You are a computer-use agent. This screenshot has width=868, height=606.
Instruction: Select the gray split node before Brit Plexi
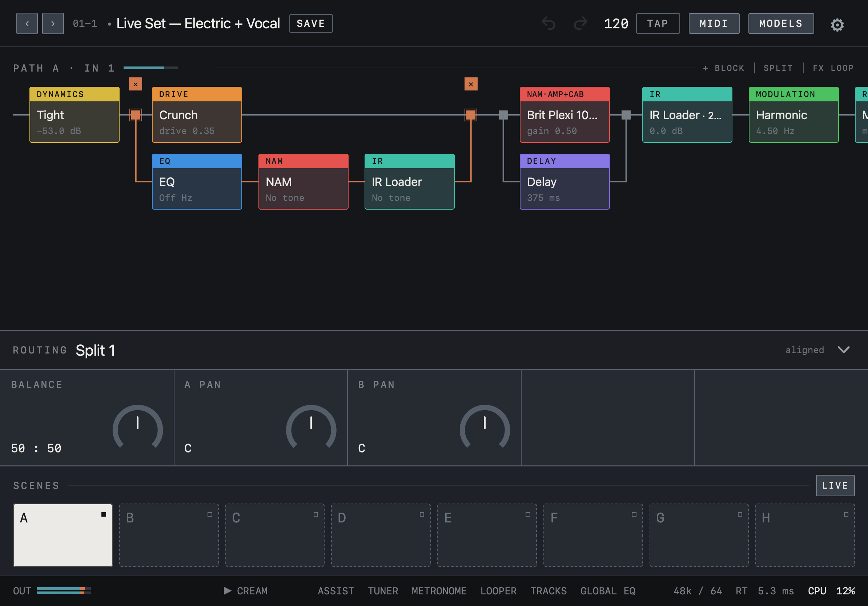pyautogui.click(x=503, y=115)
